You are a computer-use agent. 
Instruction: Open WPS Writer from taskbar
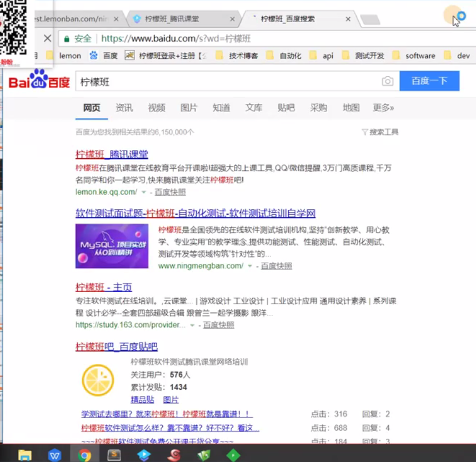click(54, 455)
